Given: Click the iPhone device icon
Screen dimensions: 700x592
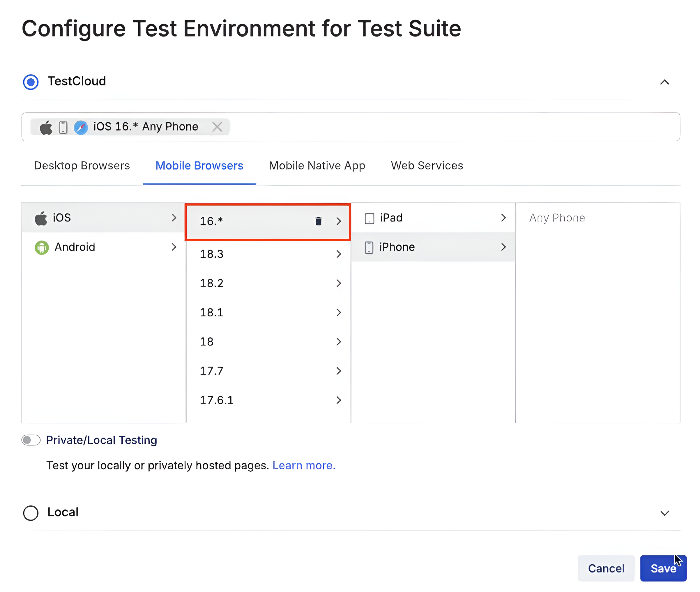Looking at the screenshot, I should click(x=368, y=247).
